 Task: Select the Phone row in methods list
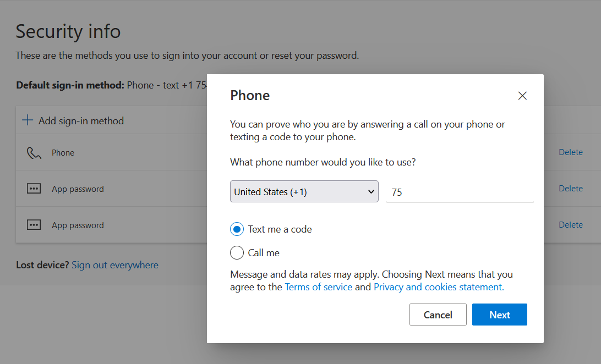pos(63,152)
